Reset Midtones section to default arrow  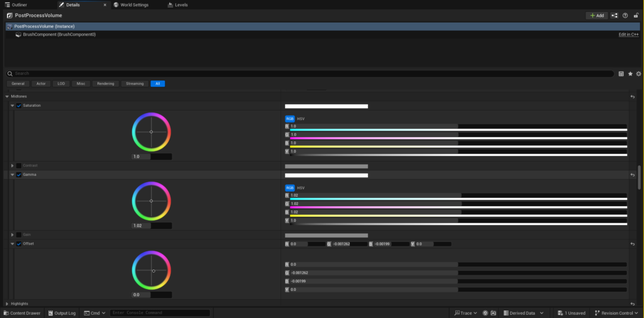(633, 97)
